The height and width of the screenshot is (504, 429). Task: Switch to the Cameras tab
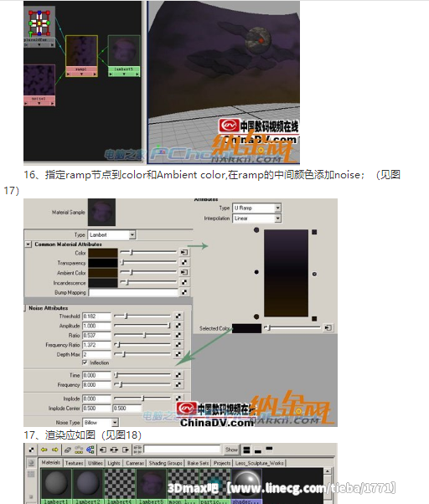coord(135,463)
